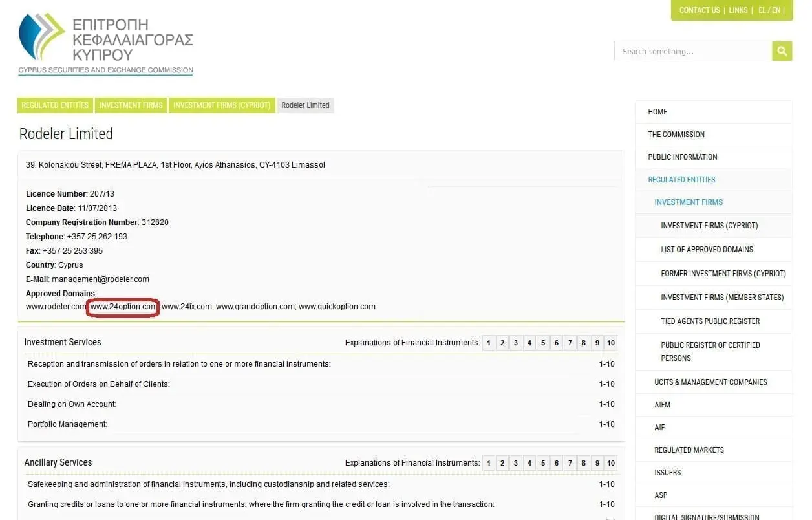
Task: Open REGULATED ENTITIES in sidebar menu
Action: click(714, 180)
